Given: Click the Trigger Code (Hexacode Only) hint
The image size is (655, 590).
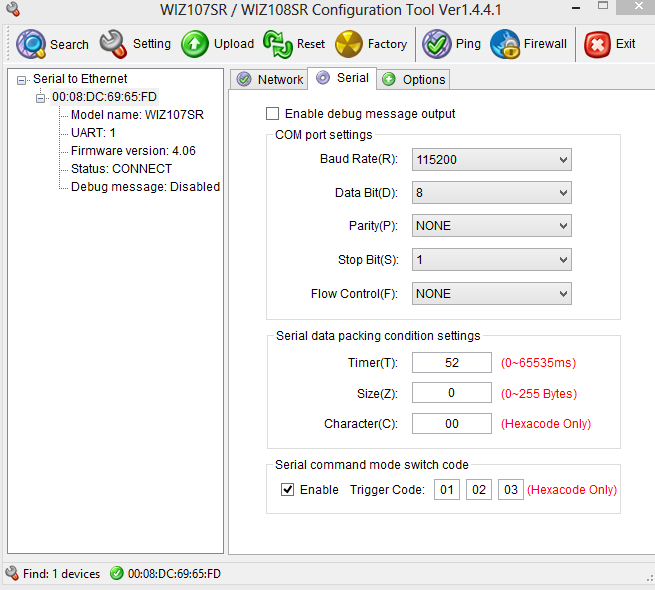Looking at the screenshot, I should pos(572,490).
